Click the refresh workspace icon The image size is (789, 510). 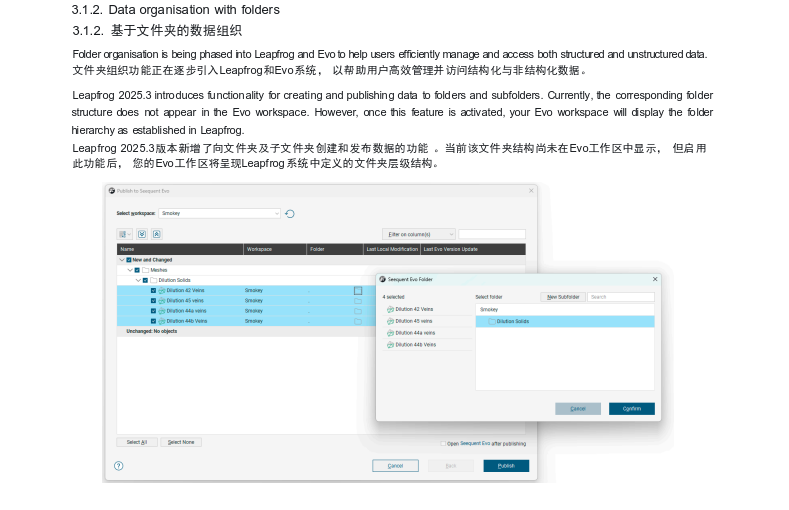pos(290,213)
